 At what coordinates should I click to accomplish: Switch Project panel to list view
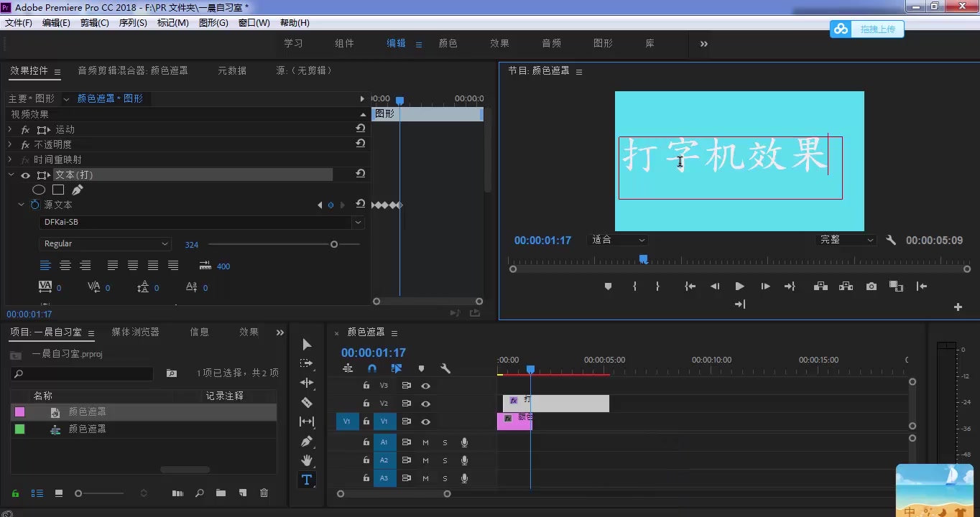click(x=37, y=493)
